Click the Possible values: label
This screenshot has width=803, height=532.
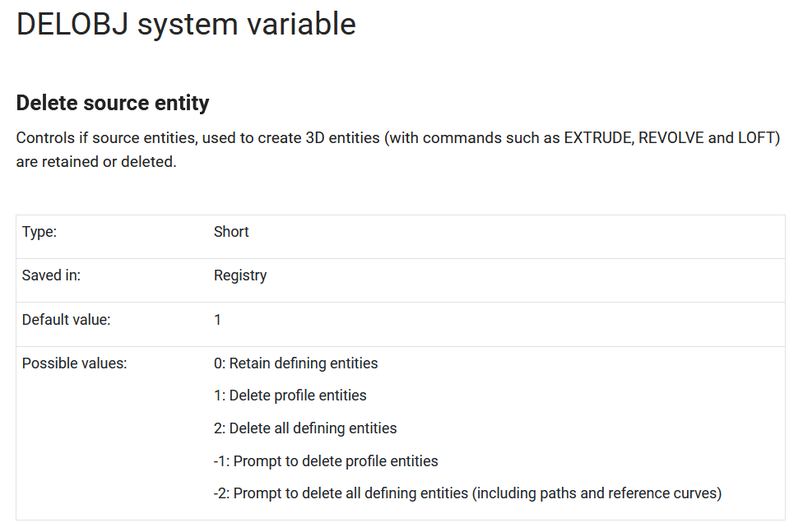click(74, 363)
